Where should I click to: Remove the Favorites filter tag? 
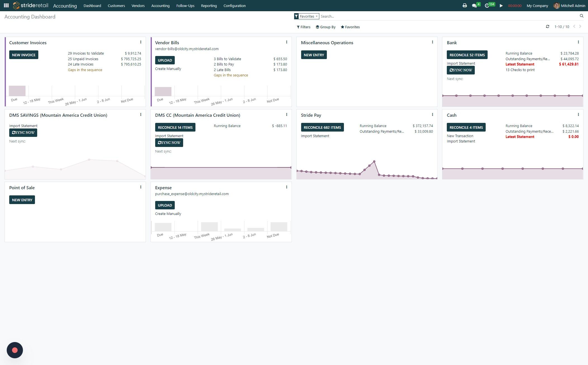pyautogui.click(x=317, y=16)
